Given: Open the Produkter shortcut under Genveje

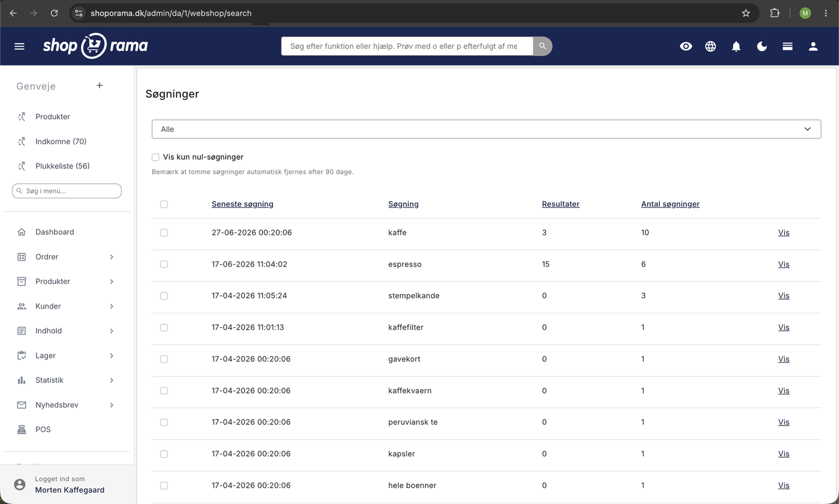Looking at the screenshot, I should [x=53, y=117].
